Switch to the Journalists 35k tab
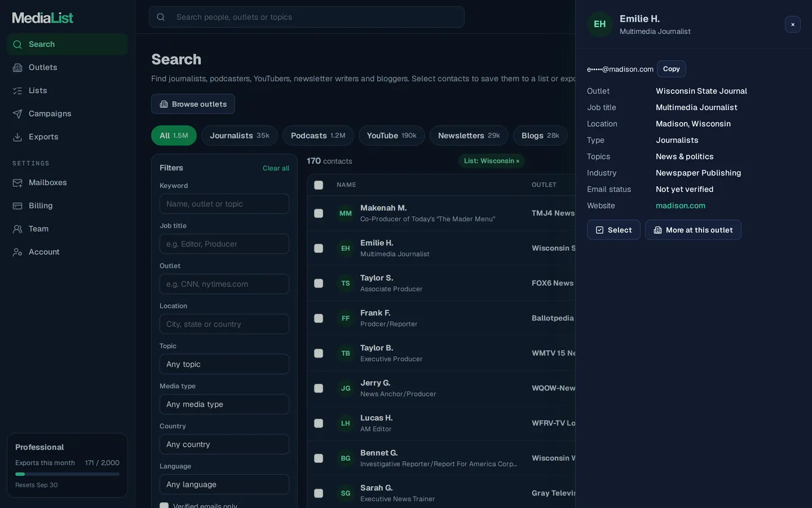The image size is (812, 508). pos(240,135)
